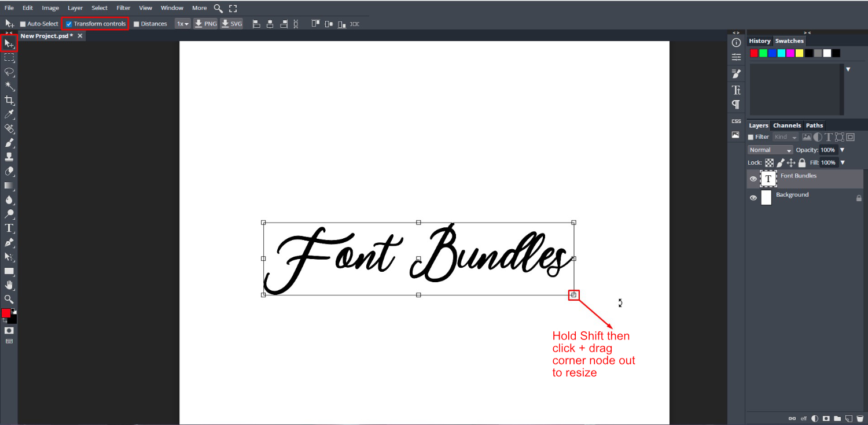The width and height of the screenshot is (868, 425).
Task: Export as SVG button
Action: click(231, 24)
